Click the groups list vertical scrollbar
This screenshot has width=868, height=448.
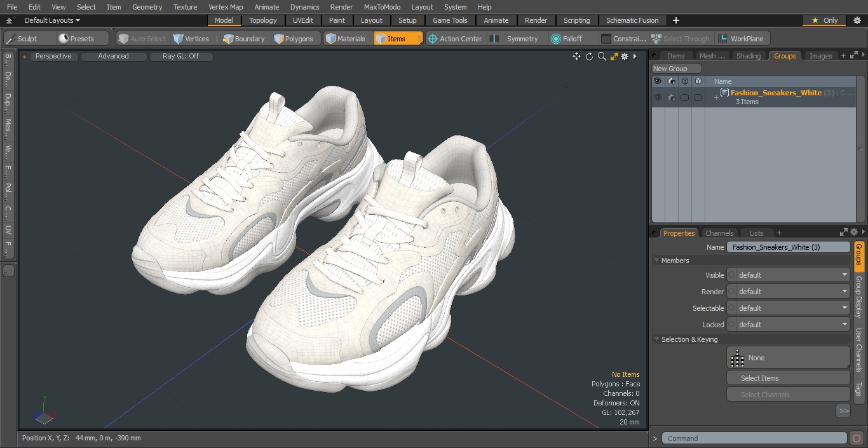tap(861, 149)
